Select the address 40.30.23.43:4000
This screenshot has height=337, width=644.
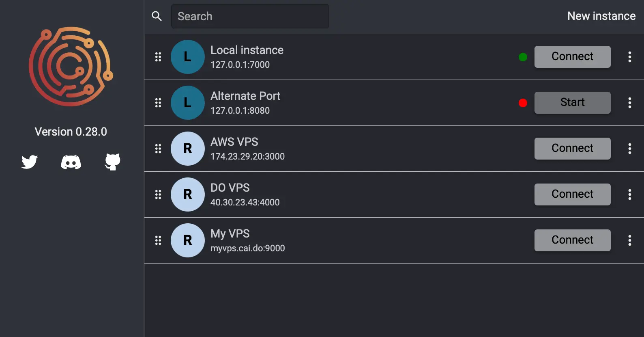point(245,202)
